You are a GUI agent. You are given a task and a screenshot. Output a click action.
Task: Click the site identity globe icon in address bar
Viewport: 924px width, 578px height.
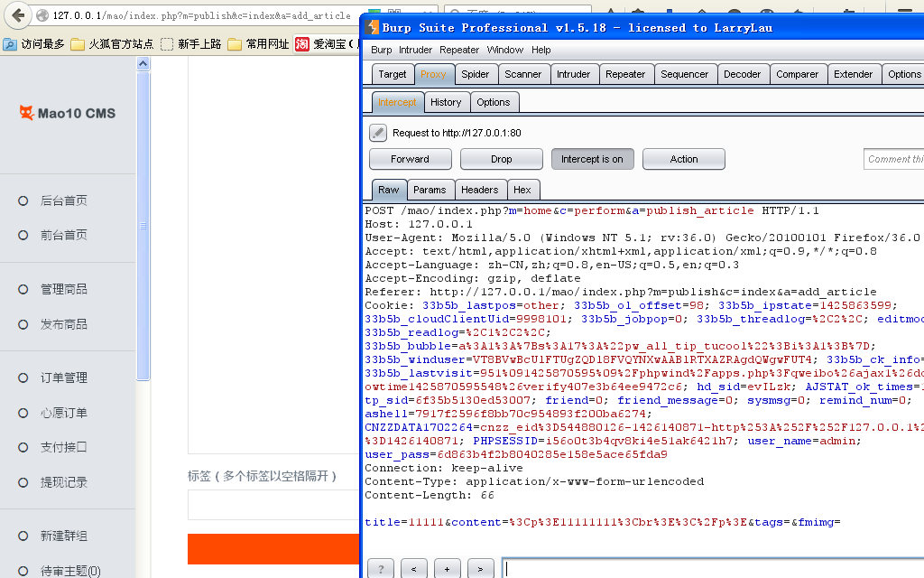[42, 16]
